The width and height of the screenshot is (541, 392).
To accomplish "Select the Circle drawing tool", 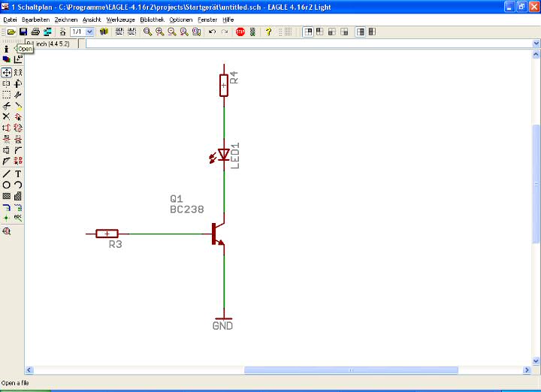I will (6, 185).
